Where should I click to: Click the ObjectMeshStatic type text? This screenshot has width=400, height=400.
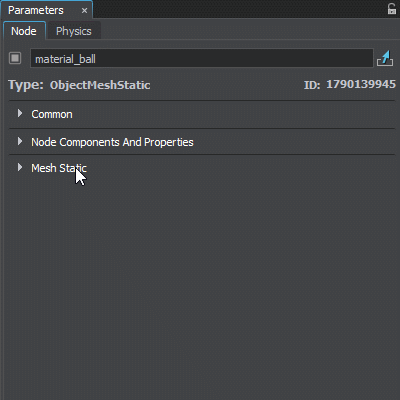pyautogui.click(x=100, y=85)
